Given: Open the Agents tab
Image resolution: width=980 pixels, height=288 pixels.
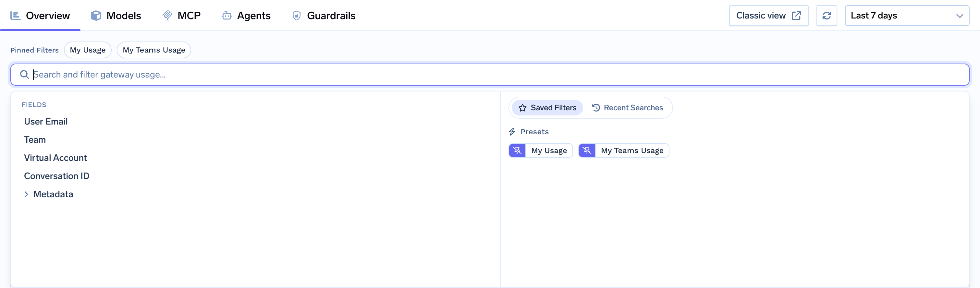Looking at the screenshot, I should [x=246, y=16].
